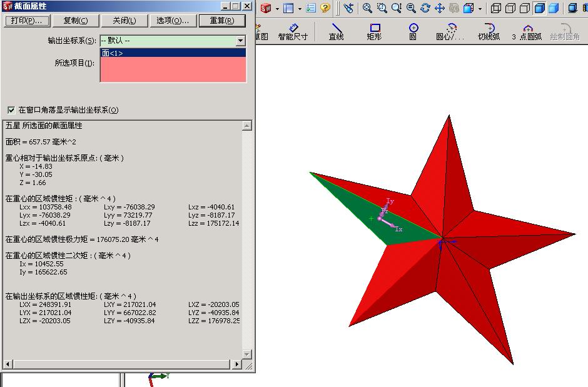Click the 重算(R) recalculate button
The image size is (588, 387).
[x=222, y=21]
